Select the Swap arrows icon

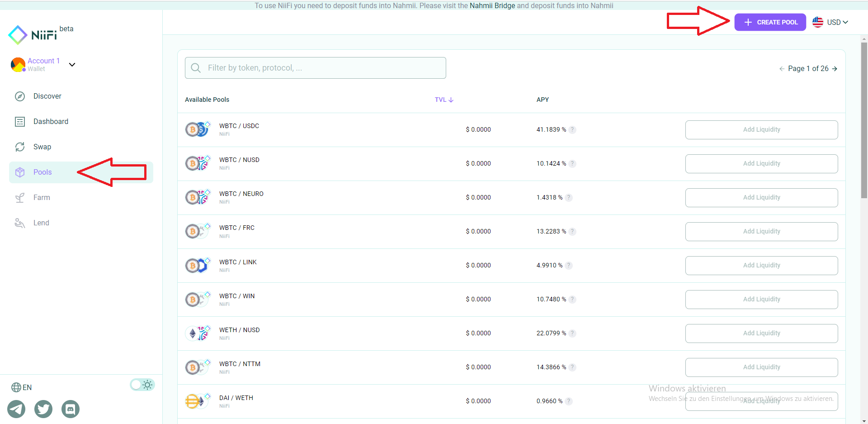tap(20, 147)
